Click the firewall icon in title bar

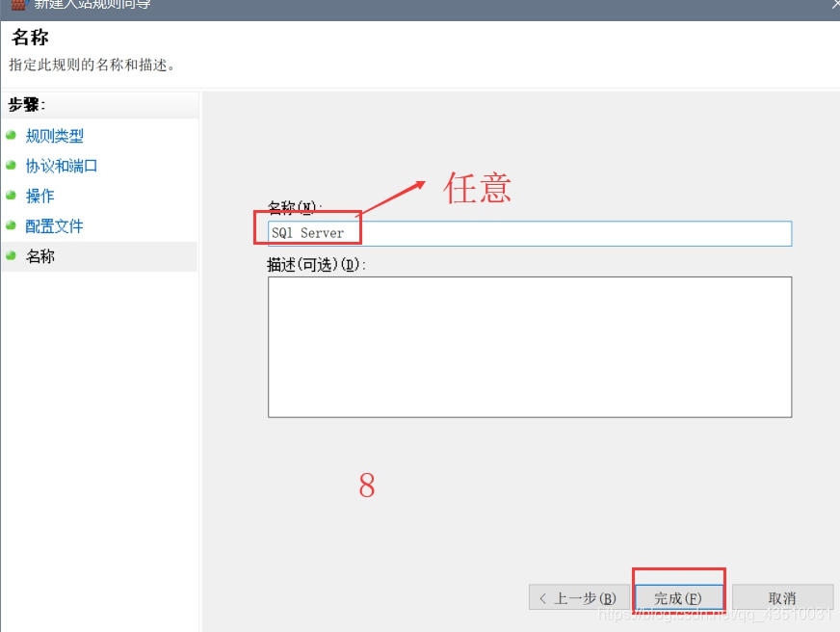(x=19, y=4)
